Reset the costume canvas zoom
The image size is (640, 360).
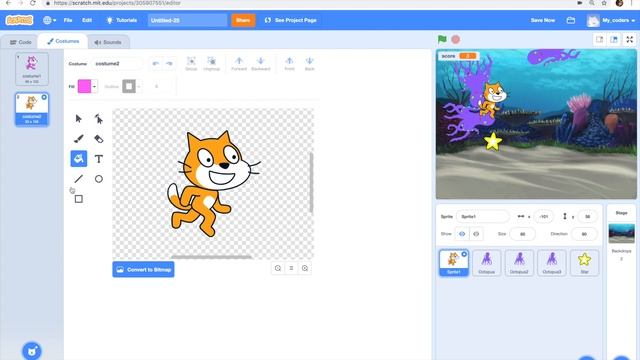click(291, 268)
